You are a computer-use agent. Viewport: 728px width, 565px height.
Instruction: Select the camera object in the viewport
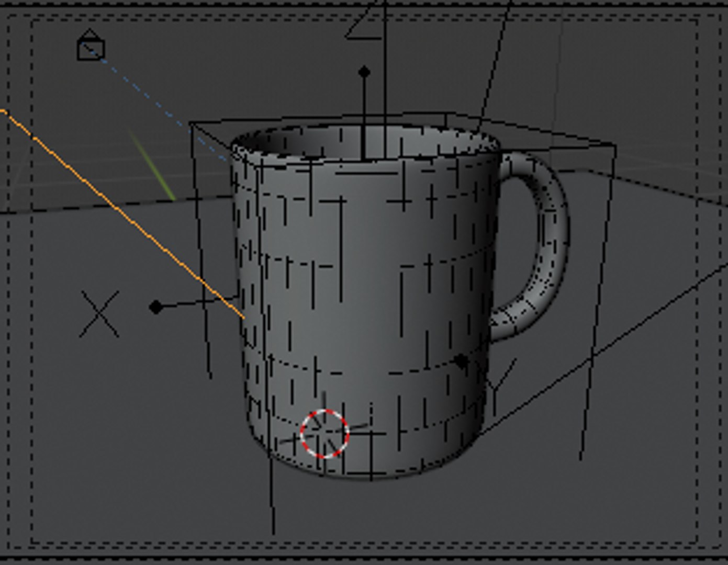pos(91,45)
